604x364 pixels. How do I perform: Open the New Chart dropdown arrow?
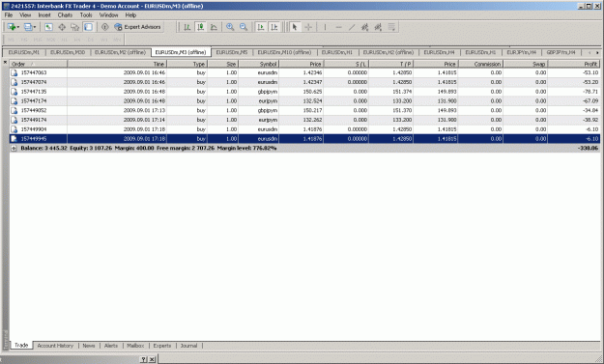[18, 27]
